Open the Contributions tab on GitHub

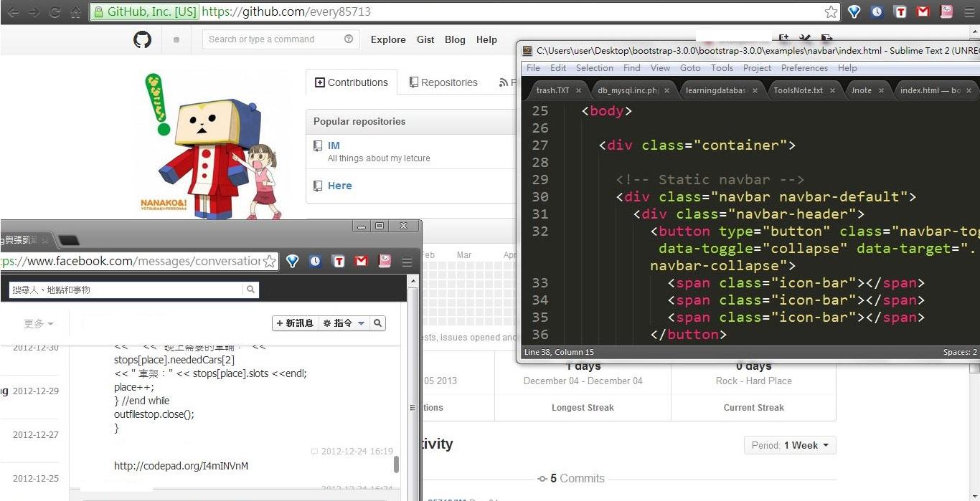pos(352,82)
